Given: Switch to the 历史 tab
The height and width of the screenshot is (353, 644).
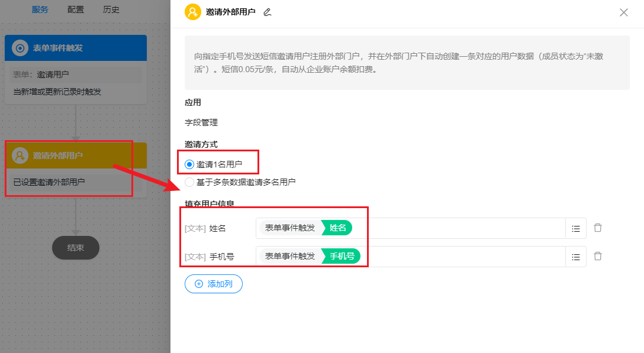Looking at the screenshot, I should click(x=111, y=9).
